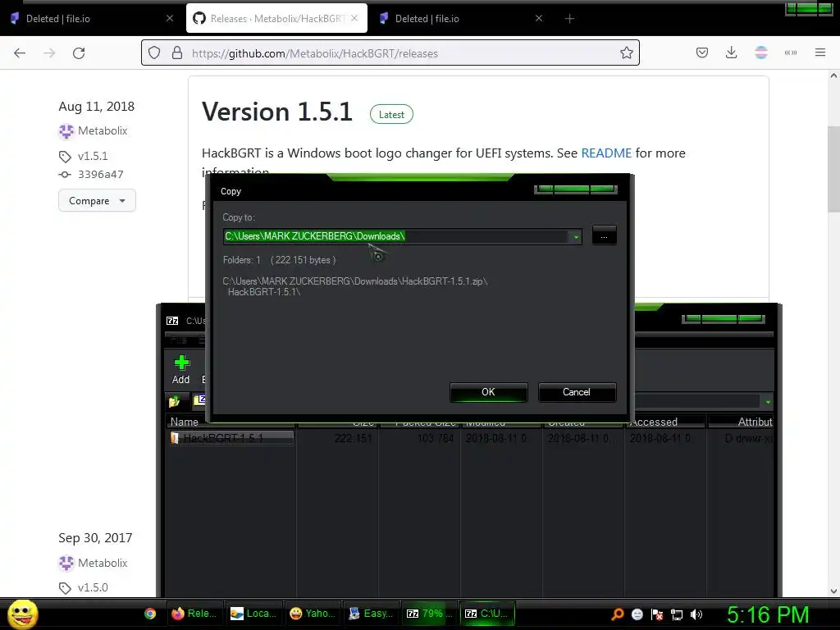Open the Firefox shield tracking protection icon
The width and height of the screenshot is (840, 630).
tap(154, 53)
